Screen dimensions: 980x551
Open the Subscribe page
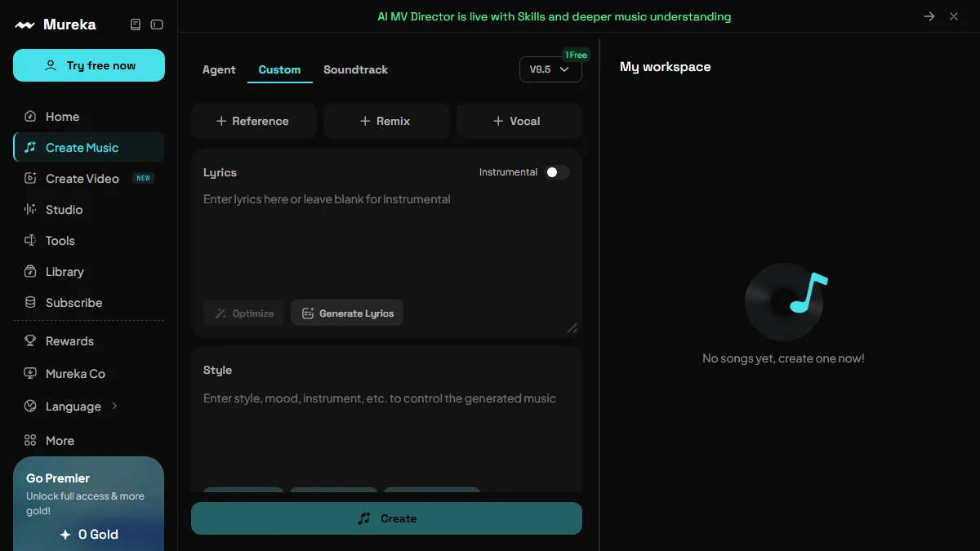click(89, 303)
